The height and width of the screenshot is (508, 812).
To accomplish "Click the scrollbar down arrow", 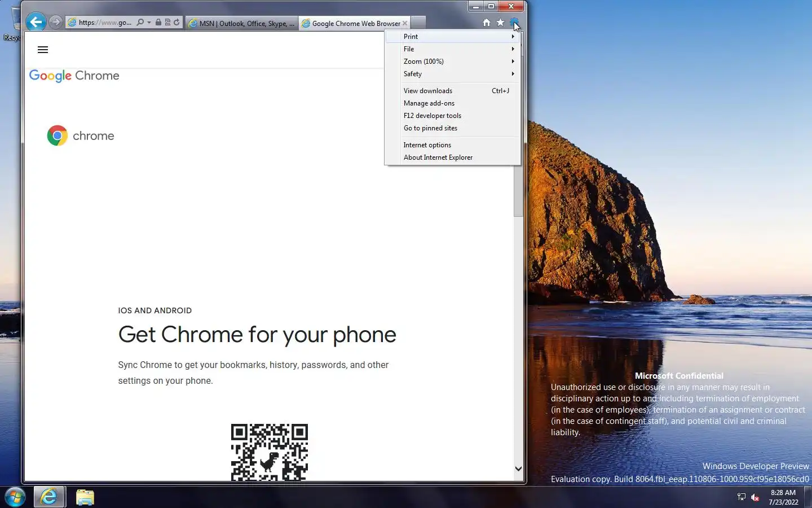I will (518, 468).
